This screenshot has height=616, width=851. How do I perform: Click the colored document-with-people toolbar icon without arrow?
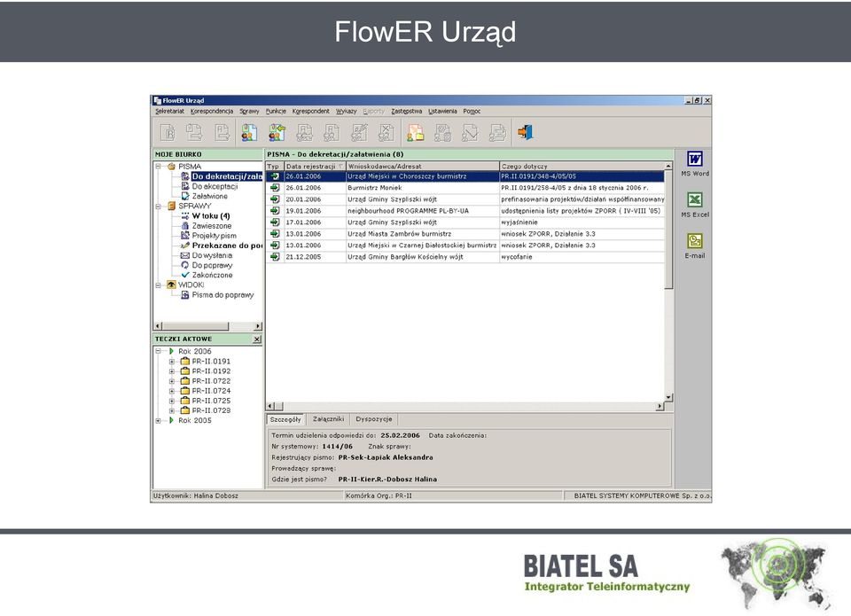249,132
